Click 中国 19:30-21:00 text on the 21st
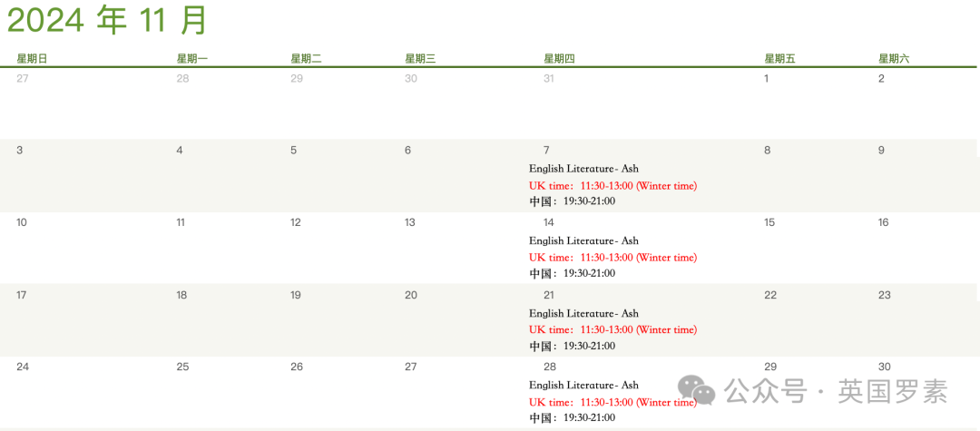This screenshot has height=431, width=980. click(x=572, y=346)
